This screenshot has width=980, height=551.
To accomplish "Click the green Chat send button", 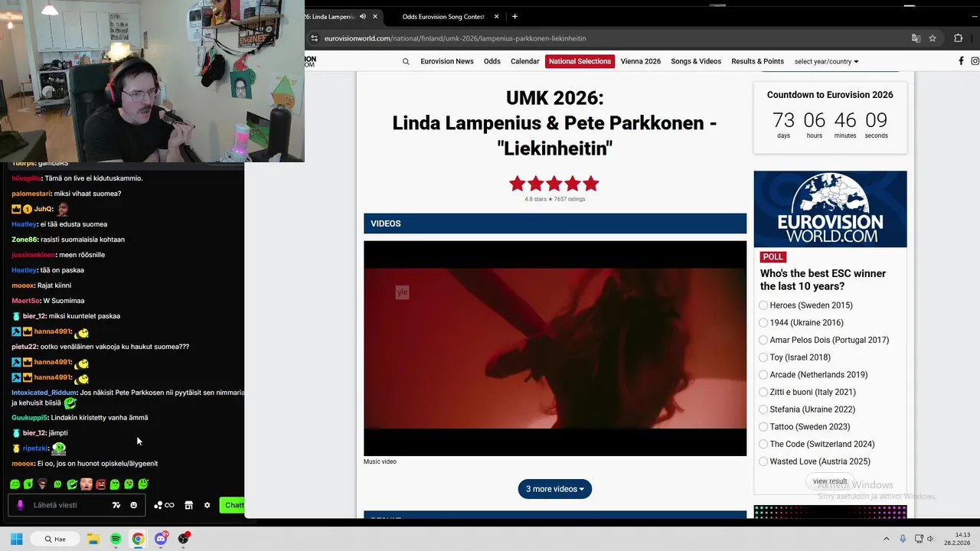I will pos(232,505).
